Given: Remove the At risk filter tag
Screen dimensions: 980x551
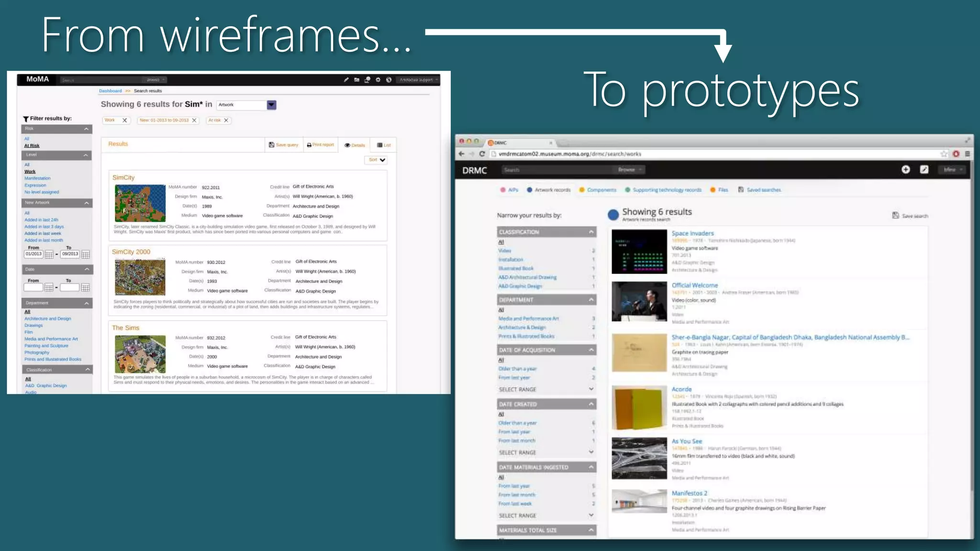Looking at the screenshot, I should pyautogui.click(x=226, y=121).
